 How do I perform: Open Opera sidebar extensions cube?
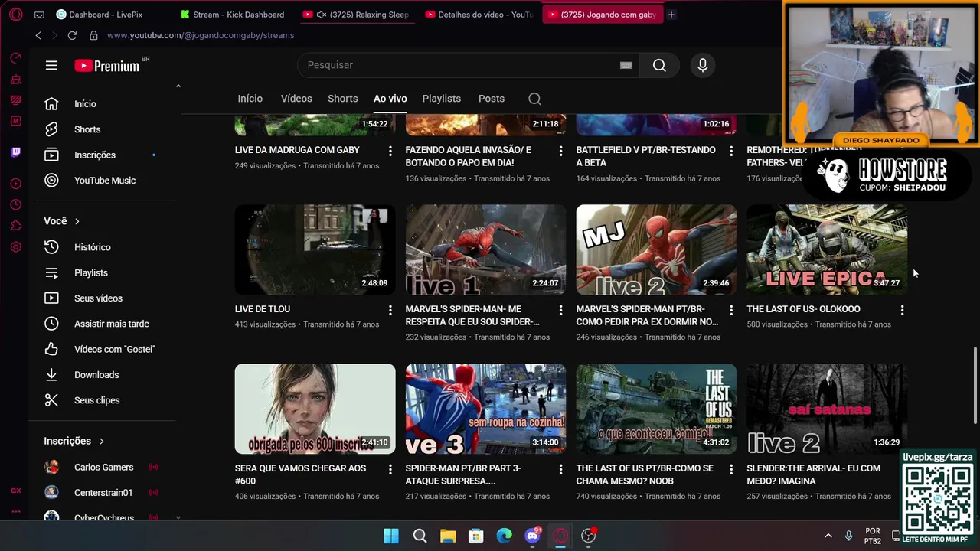tap(16, 226)
